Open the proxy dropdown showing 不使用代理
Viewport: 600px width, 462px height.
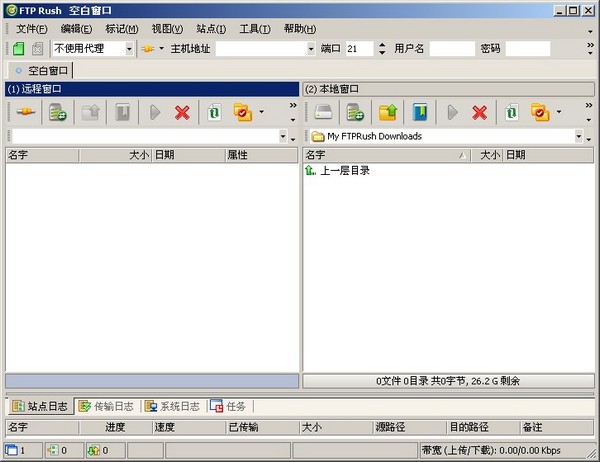[x=129, y=49]
